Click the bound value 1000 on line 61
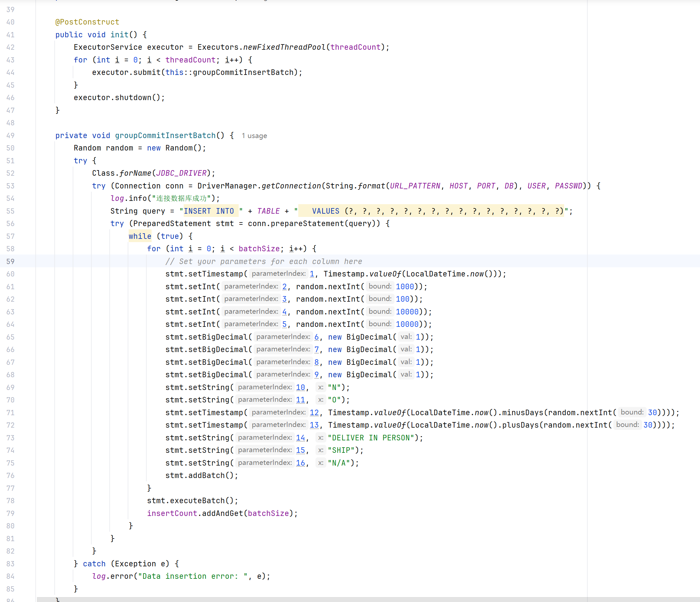700x602 pixels. (x=405, y=287)
